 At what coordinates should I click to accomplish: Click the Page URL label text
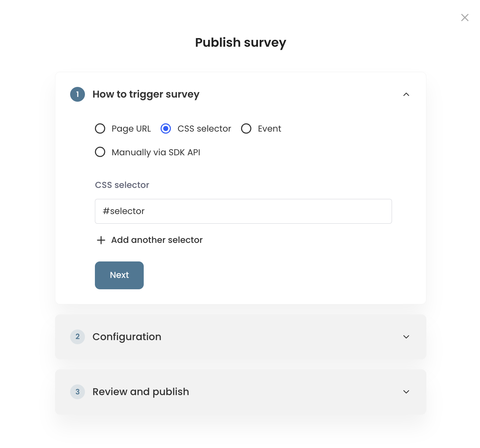click(131, 129)
